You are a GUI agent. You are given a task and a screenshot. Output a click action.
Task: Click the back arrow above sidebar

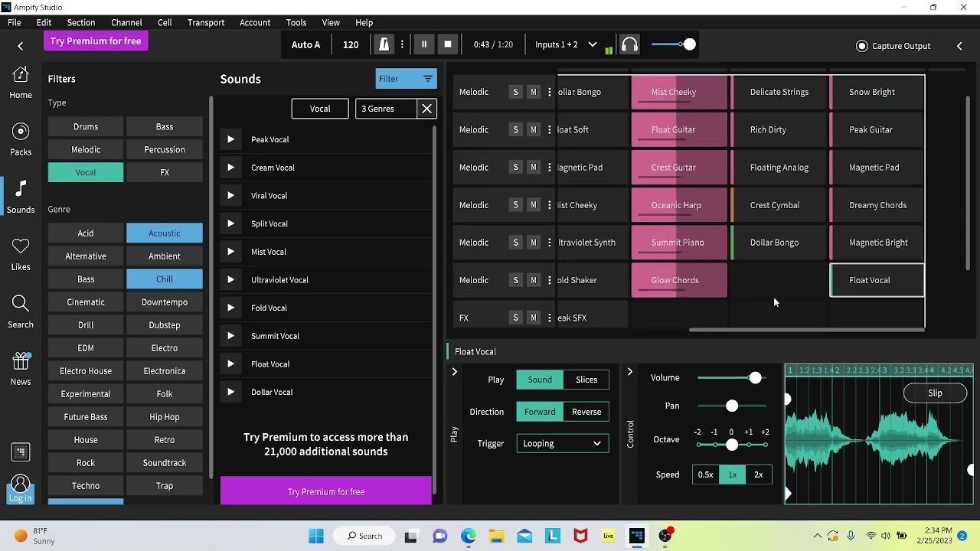click(21, 46)
